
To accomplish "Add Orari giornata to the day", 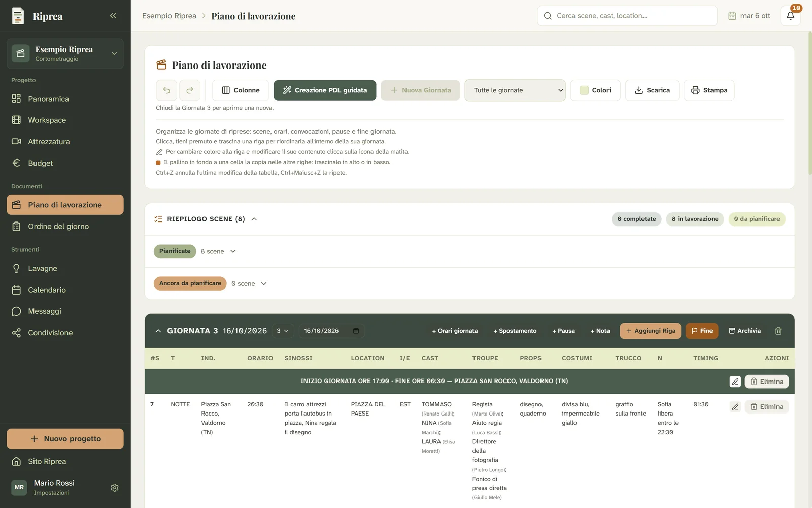I will click(x=455, y=331).
